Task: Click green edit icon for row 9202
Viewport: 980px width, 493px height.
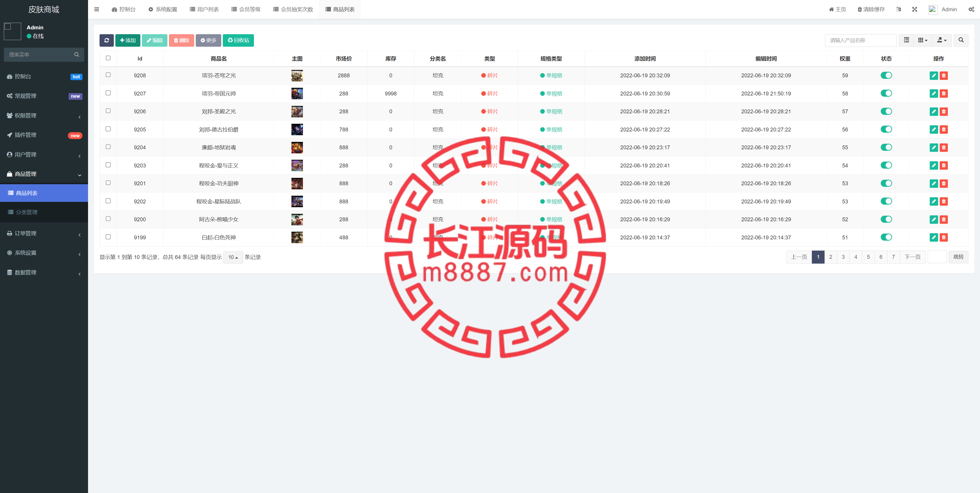Action: coord(934,202)
